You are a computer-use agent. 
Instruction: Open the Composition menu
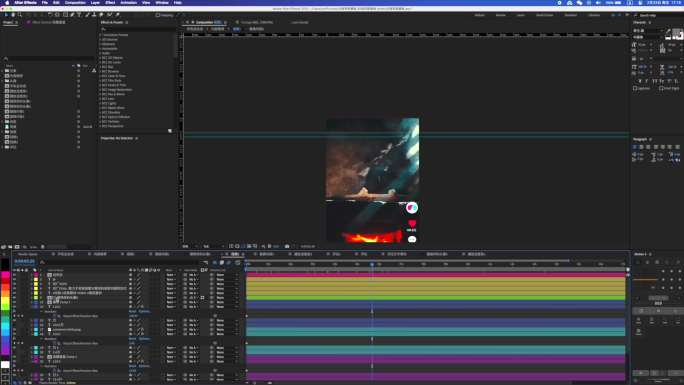click(75, 3)
